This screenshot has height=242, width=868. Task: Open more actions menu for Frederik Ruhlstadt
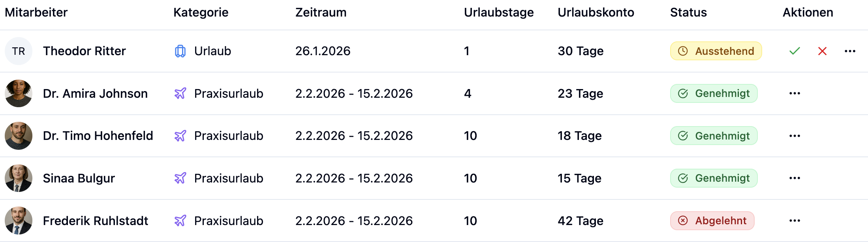coord(795,221)
